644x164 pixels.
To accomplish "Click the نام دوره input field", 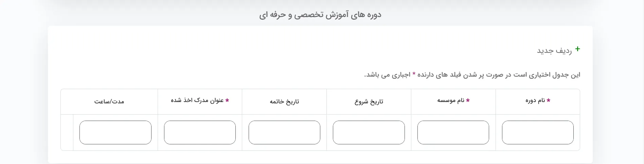I will 538,132.
